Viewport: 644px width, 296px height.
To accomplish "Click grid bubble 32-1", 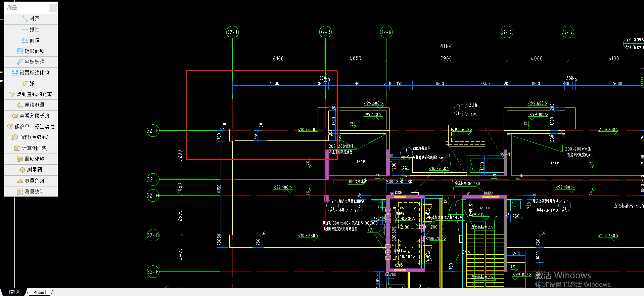I will 232,32.
